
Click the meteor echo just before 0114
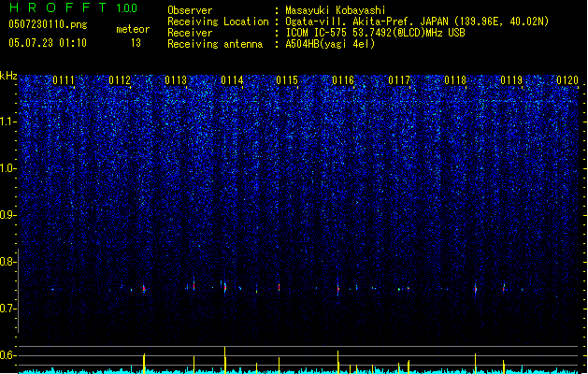click(225, 288)
